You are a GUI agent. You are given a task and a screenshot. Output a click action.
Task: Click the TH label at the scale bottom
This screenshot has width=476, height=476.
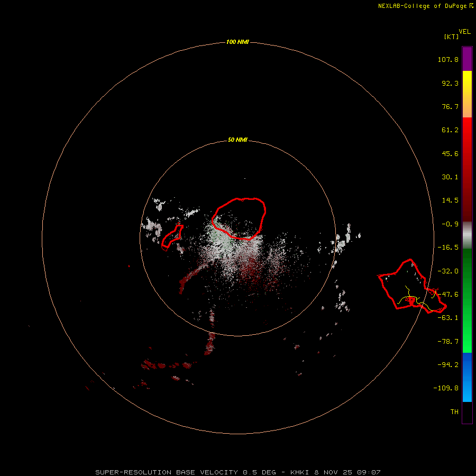pyautogui.click(x=454, y=411)
